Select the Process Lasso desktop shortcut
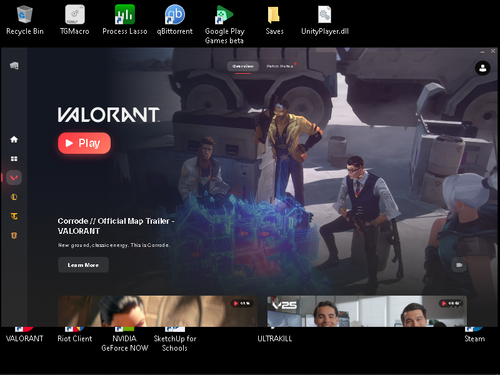Image resolution: width=500 pixels, height=375 pixels. click(125, 20)
